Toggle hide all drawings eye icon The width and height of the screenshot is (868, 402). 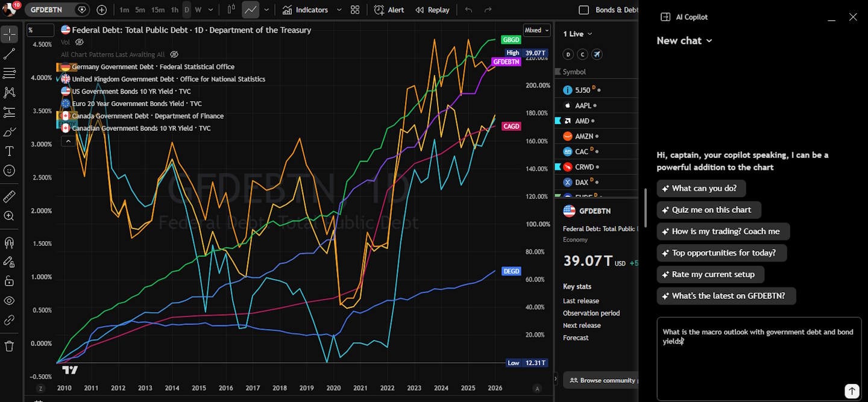(x=9, y=300)
